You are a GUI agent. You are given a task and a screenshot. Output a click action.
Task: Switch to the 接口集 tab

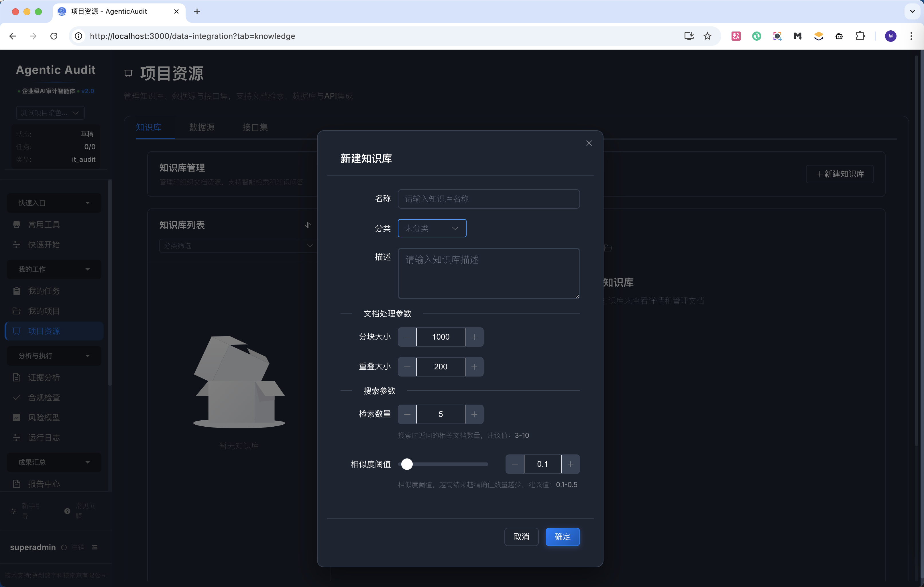click(254, 127)
